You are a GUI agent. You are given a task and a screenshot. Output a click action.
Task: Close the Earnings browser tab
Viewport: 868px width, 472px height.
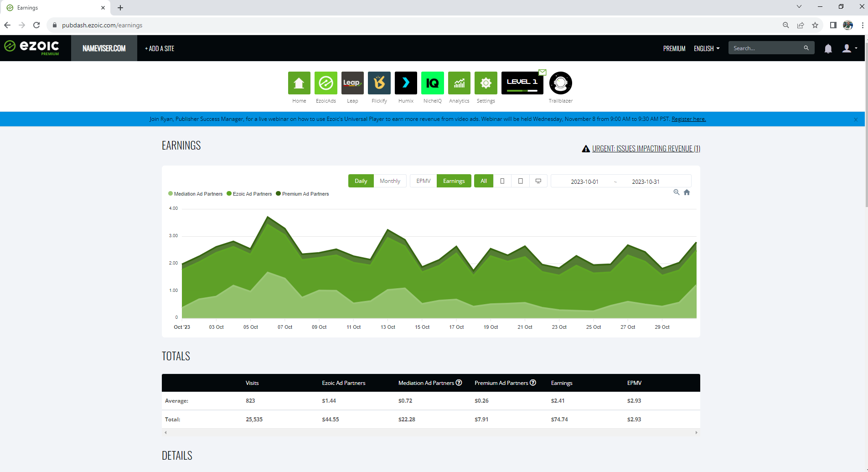pyautogui.click(x=103, y=8)
